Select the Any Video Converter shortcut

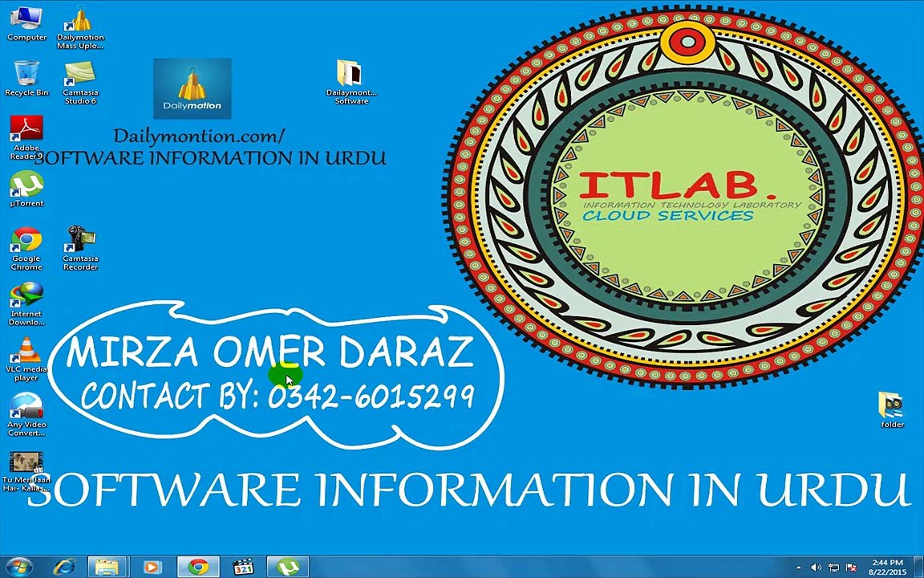(26, 414)
